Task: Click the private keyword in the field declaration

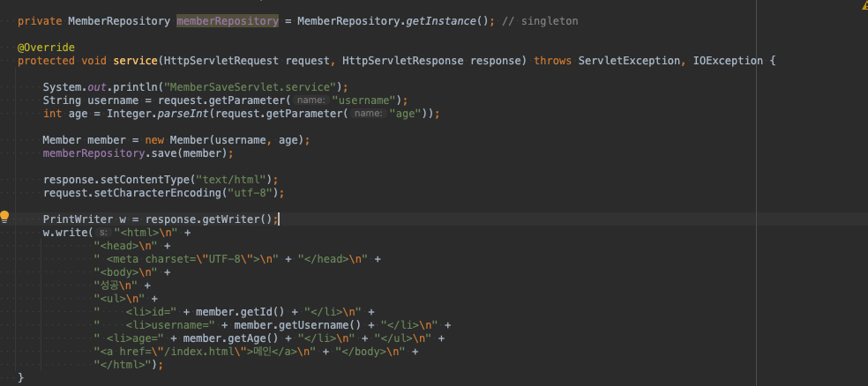Action: (40, 21)
